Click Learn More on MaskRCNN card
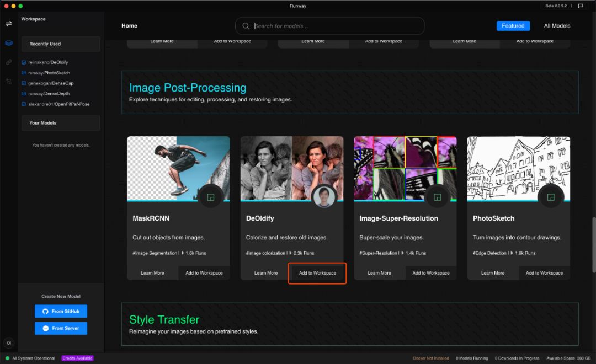Screen dimensions: 596x364 [152, 273]
